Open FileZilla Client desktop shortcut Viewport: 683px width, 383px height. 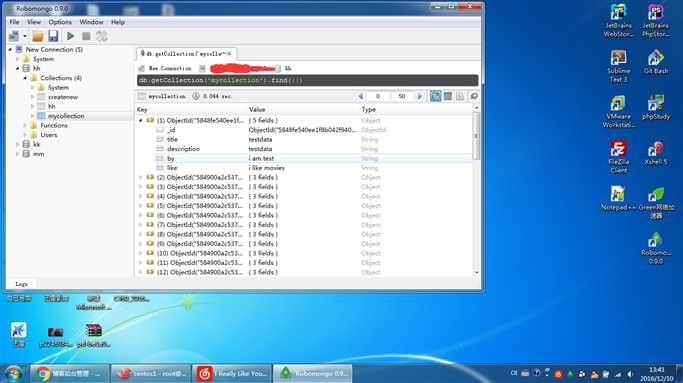click(618, 157)
